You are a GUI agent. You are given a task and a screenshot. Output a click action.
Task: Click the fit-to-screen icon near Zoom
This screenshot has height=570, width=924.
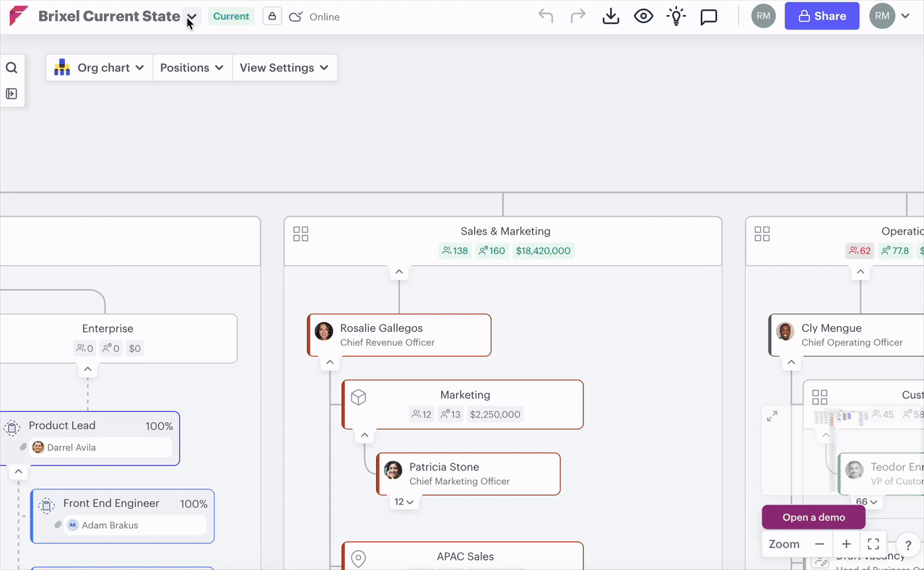point(873,544)
